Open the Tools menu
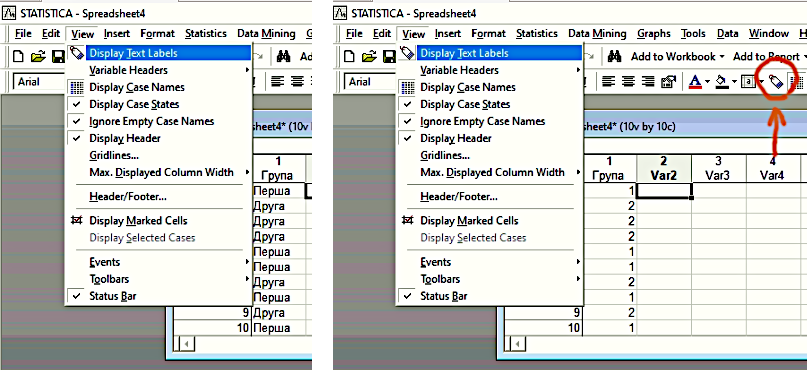The height and width of the screenshot is (370, 807). point(693,33)
